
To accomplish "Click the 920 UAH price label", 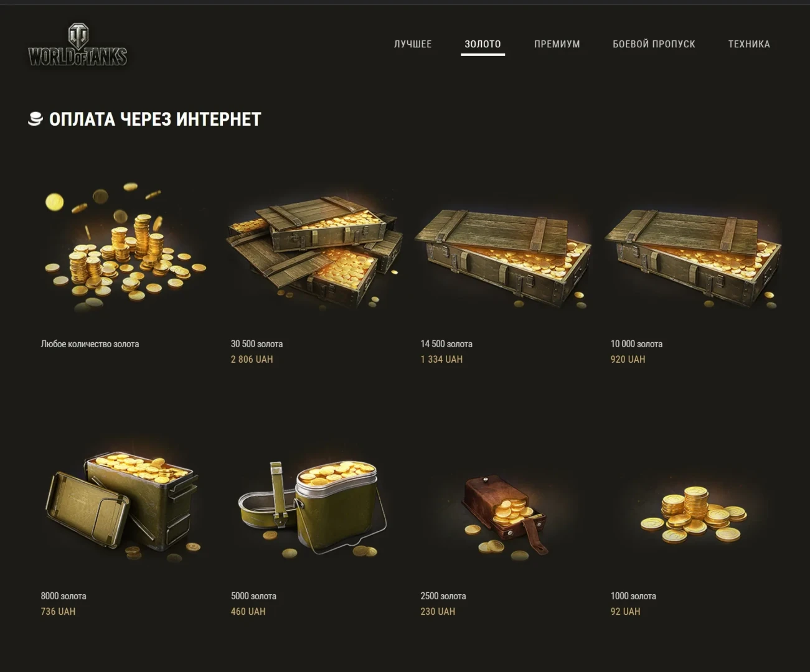I will [x=628, y=360].
